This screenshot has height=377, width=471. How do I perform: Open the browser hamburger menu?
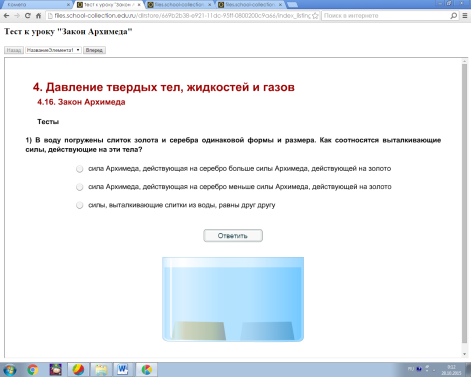click(465, 16)
